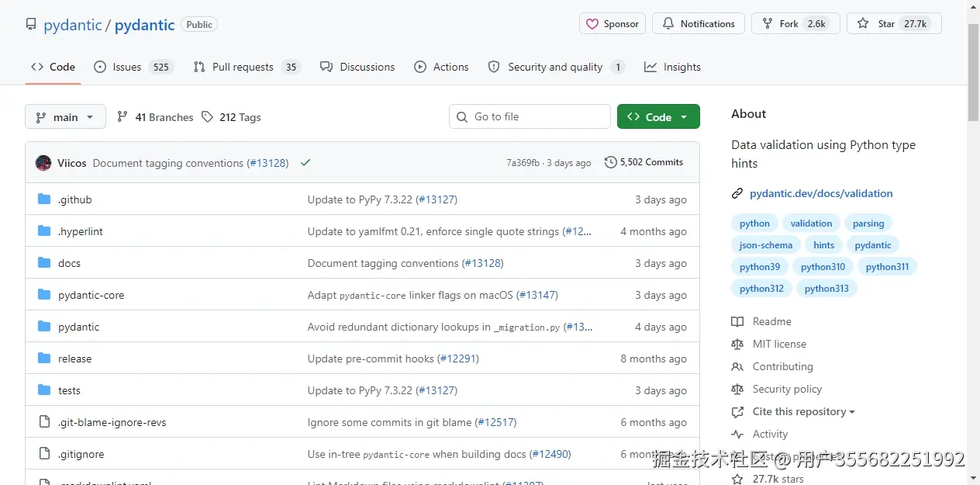Click the release folder icon
The image size is (980, 485).
[44, 359]
